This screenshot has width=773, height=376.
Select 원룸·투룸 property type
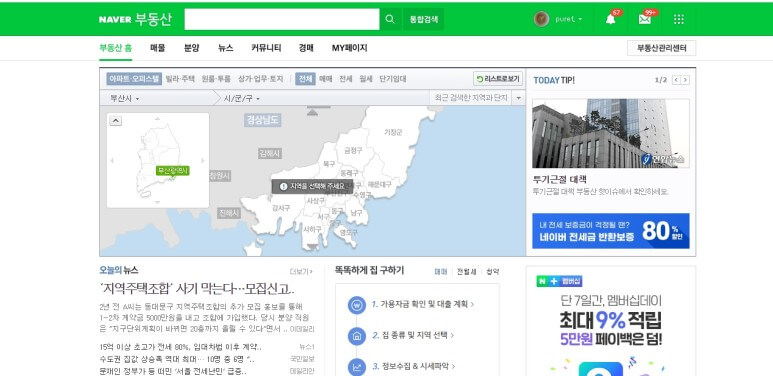[x=216, y=79]
